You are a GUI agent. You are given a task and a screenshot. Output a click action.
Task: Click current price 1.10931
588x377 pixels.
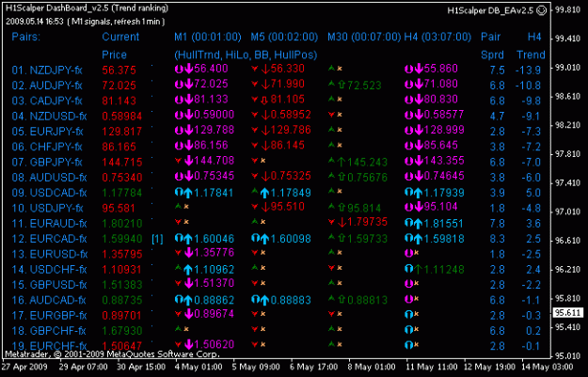point(122,270)
